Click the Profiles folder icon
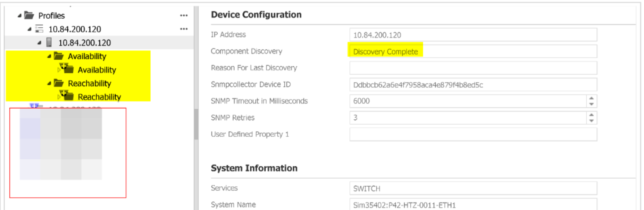The height and width of the screenshot is (210, 644). point(29,16)
